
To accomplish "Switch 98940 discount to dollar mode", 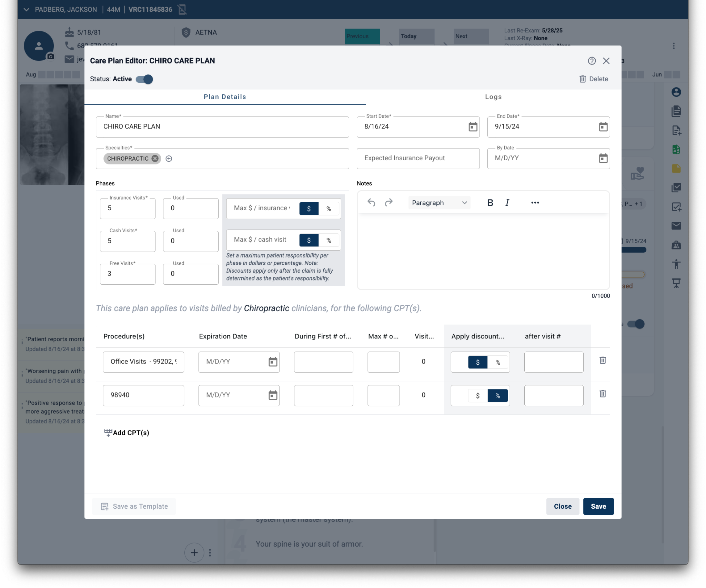I will tap(477, 396).
